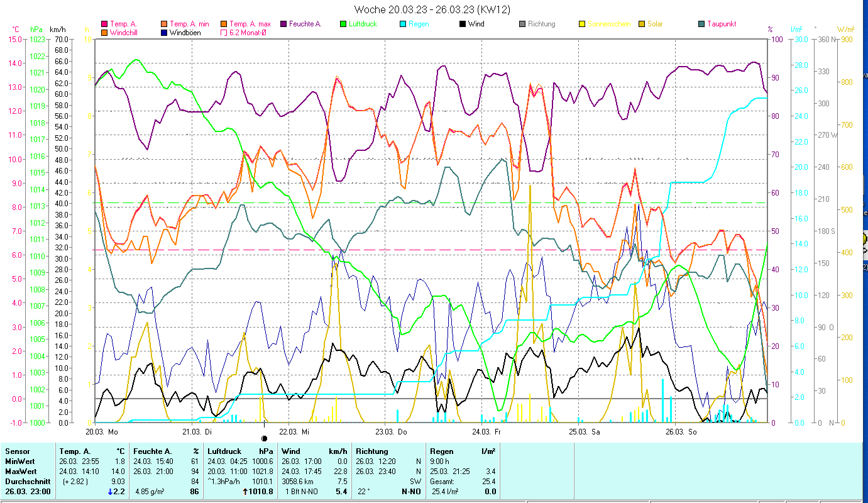Click the 'Gesamt:' rain total label
This screenshot has width=868, height=503.
pos(442,482)
